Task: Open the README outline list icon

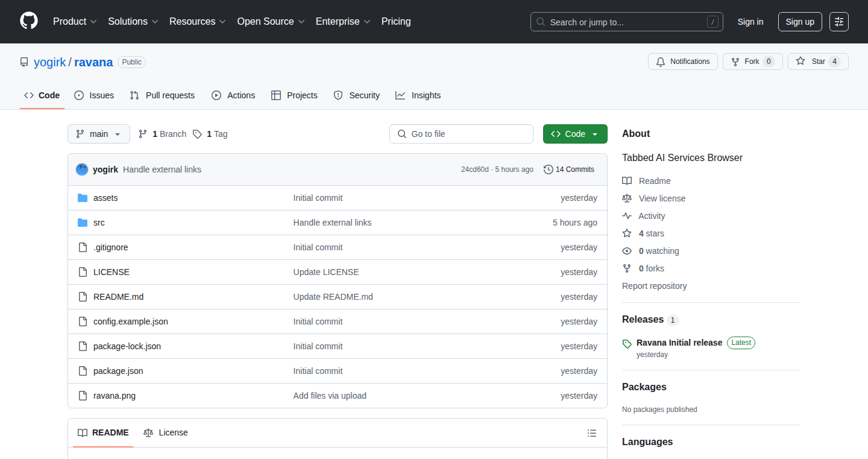Action: [592, 433]
